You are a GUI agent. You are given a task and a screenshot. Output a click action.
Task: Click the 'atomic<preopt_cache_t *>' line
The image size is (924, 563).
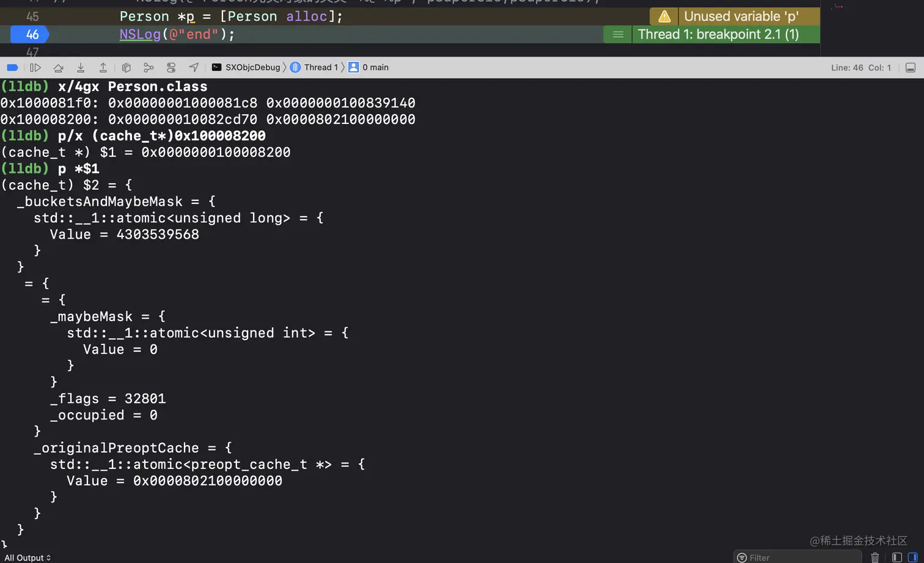coord(208,465)
